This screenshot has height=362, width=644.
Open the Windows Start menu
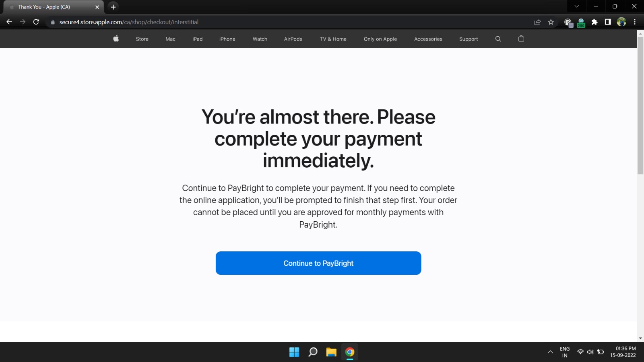(x=294, y=352)
